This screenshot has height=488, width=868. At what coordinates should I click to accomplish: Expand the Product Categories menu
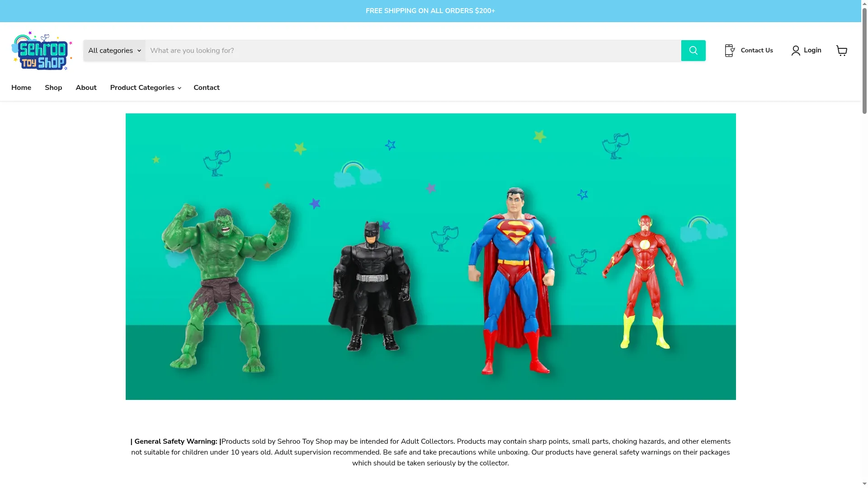point(145,88)
